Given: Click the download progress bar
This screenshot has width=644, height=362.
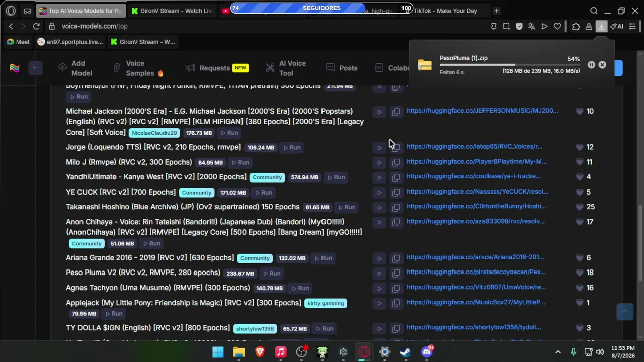Looking at the screenshot, I should 510,65.
